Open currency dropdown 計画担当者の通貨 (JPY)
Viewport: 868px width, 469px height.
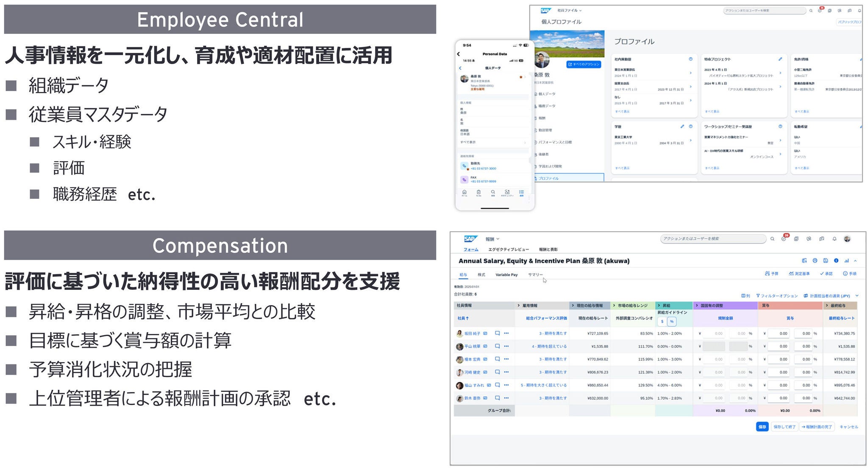[x=831, y=296]
